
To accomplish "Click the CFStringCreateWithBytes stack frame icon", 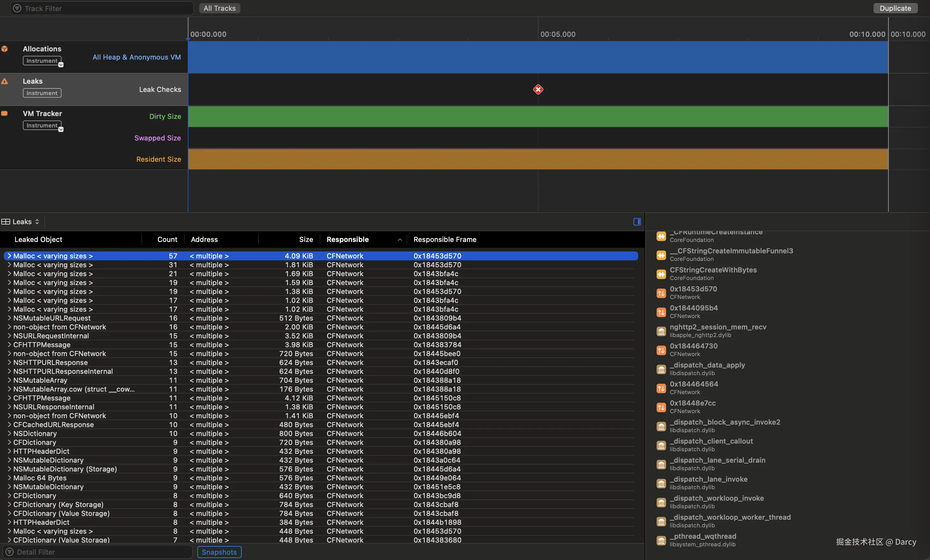I will [x=661, y=274].
